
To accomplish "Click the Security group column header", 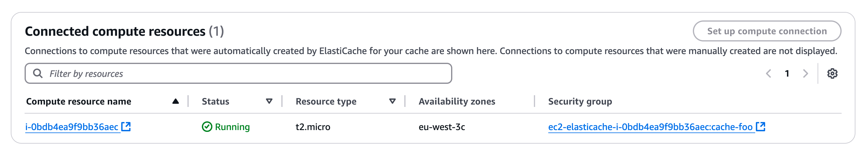I will pos(580,101).
